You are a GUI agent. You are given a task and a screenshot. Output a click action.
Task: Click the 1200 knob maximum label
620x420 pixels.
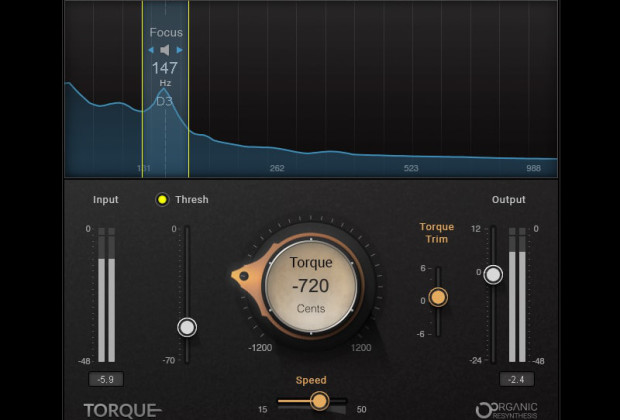361,348
